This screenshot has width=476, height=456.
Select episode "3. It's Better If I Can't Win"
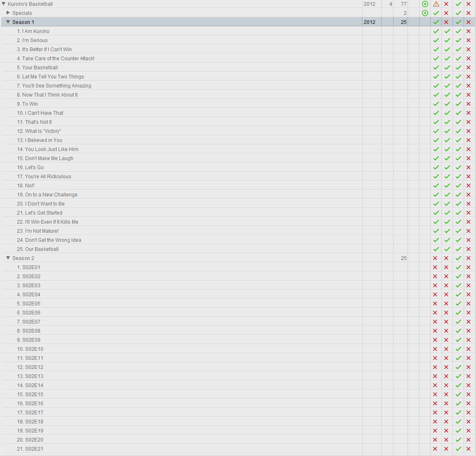pos(44,49)
